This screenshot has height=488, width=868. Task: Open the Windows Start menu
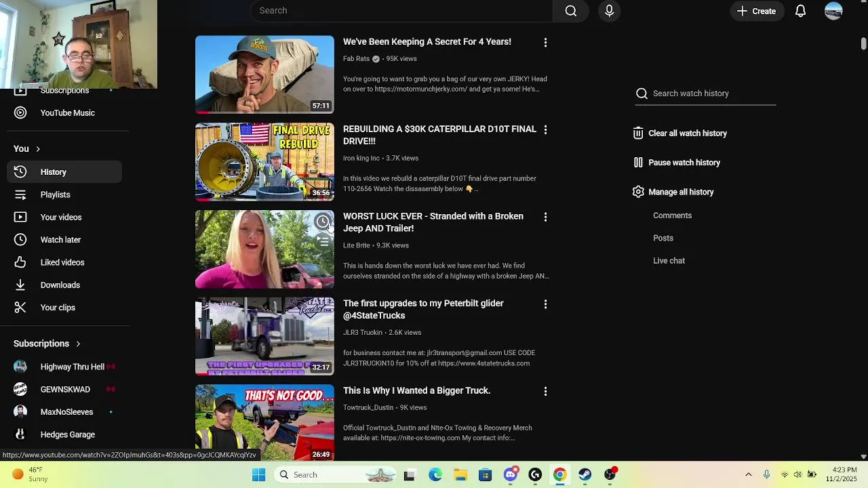tap(258, 475)
